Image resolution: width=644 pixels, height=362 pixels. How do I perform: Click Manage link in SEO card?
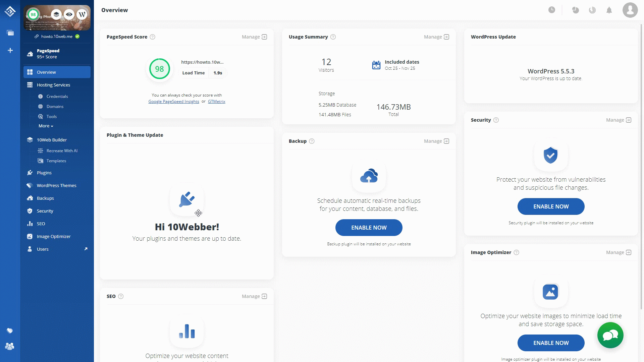(x=254, y=296)
